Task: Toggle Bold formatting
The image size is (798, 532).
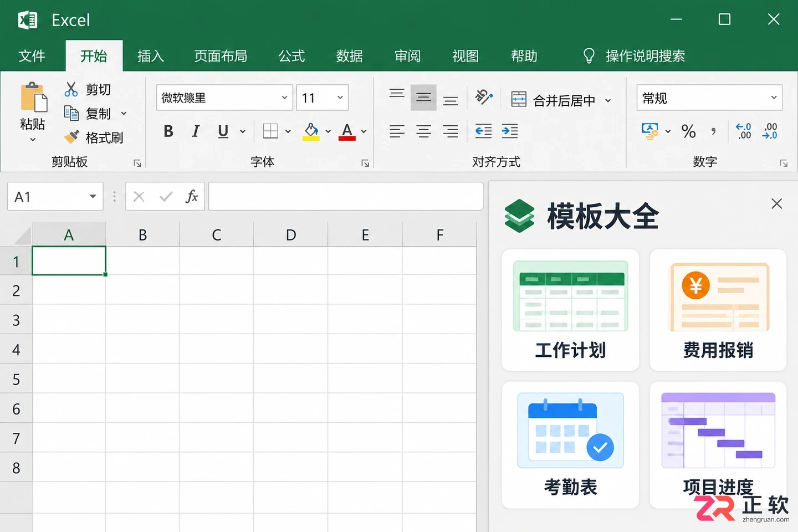Action: point(168,131)
